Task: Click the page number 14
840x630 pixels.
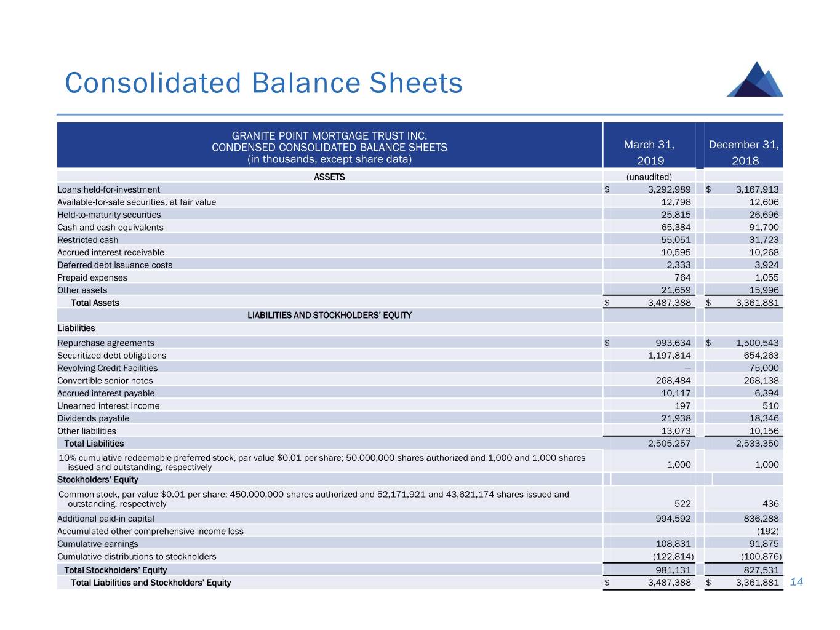Action: pyautogui.click(x=796, y=582)
